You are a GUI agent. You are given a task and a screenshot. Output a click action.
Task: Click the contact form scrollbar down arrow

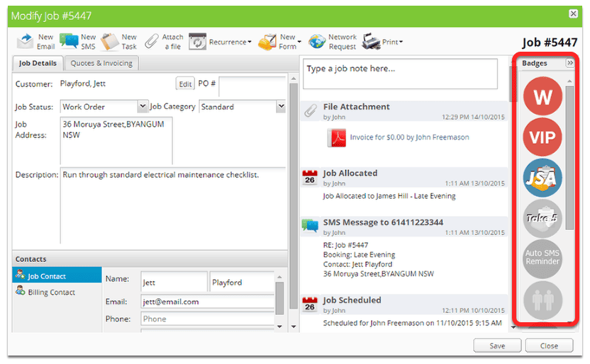click(279, 326)
